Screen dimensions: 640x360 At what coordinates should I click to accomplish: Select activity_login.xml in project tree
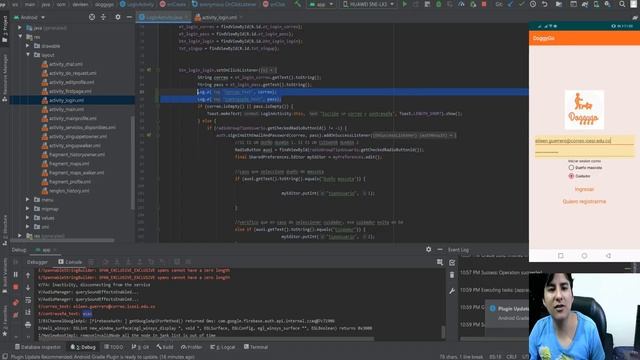pos(67,100)
